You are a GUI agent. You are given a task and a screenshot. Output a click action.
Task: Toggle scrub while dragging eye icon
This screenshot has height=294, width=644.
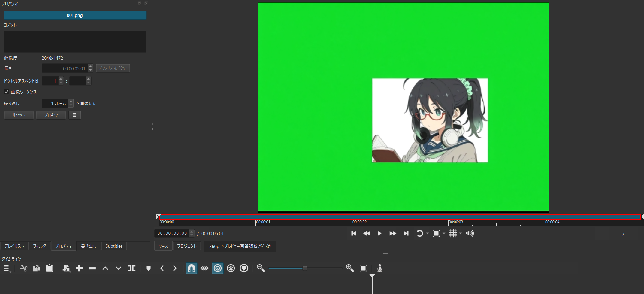[204, 268]
